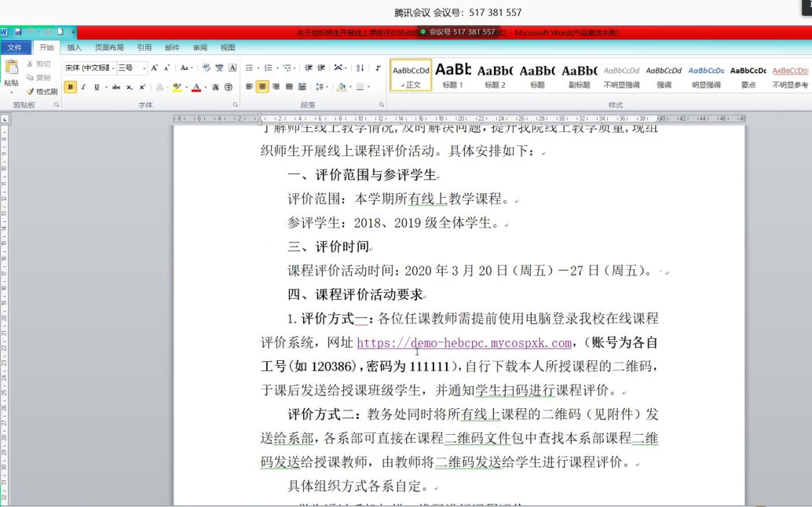Open the font color dropdown arrow

tap(206, 86)
